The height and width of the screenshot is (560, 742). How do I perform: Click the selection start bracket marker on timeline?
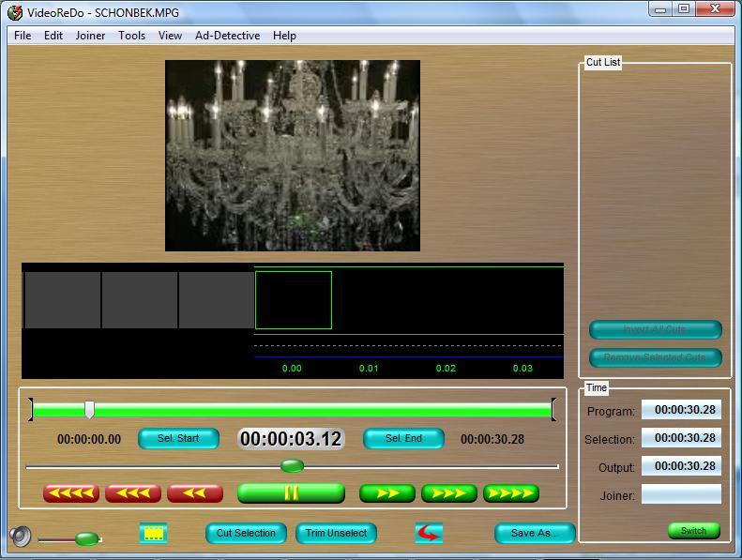pyautogui.click(x=31, y=410)
